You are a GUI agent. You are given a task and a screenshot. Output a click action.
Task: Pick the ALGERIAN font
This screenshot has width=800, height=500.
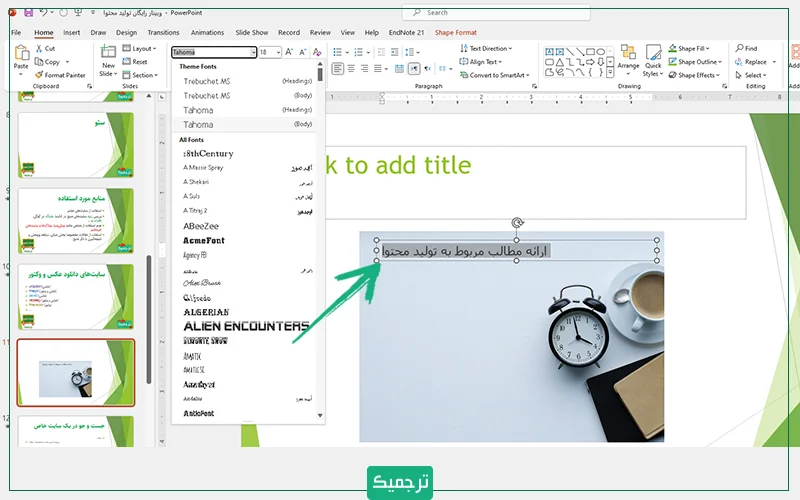(x=206, y=312)
